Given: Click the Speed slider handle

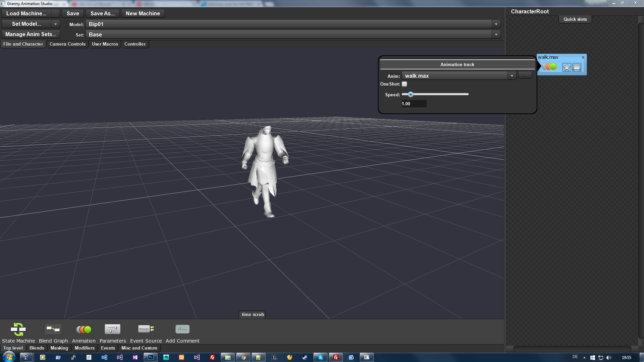Looking at the screenshot, I should [x=410, y=94].
